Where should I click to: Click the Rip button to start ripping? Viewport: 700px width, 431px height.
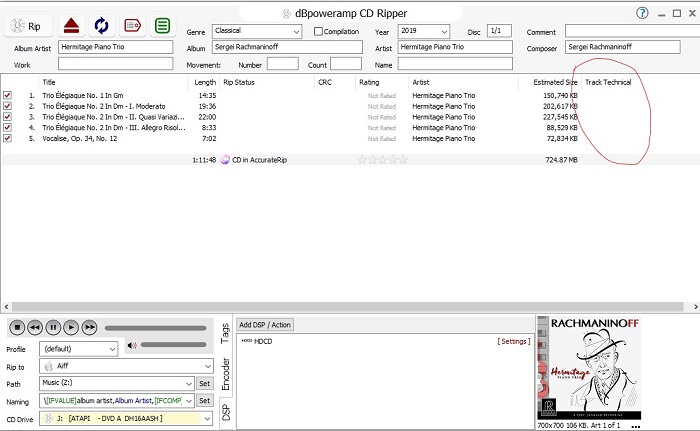click(x=27, y=27)
